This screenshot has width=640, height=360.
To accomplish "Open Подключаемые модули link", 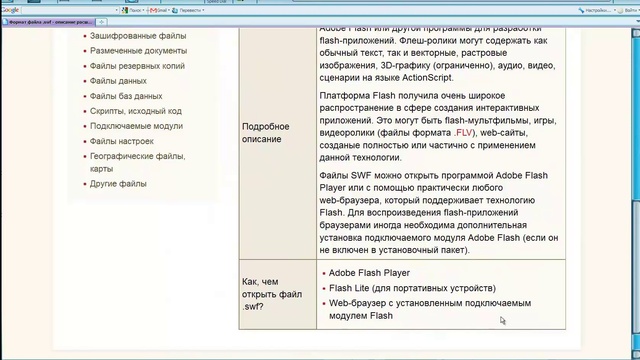I will pos(136,126).
